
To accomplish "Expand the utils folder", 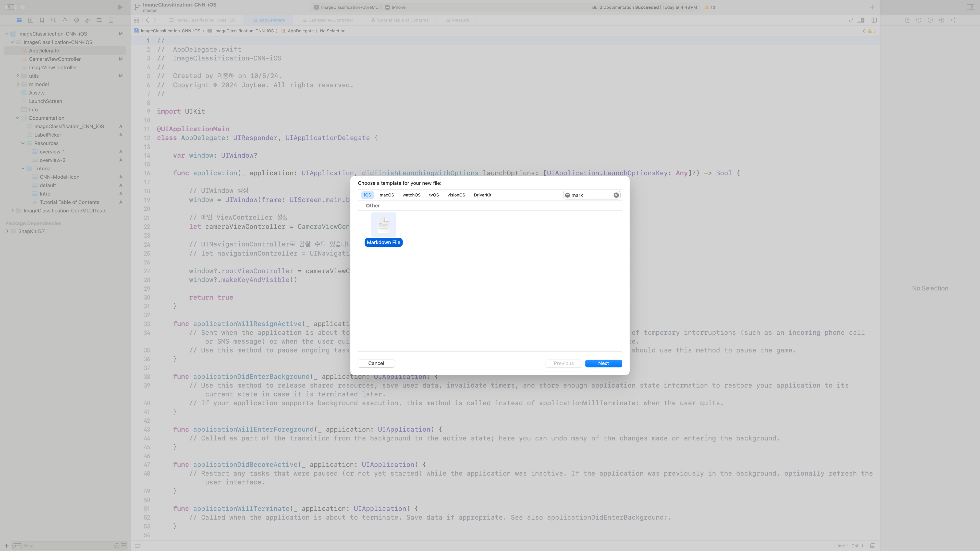I will pos(18,76).
